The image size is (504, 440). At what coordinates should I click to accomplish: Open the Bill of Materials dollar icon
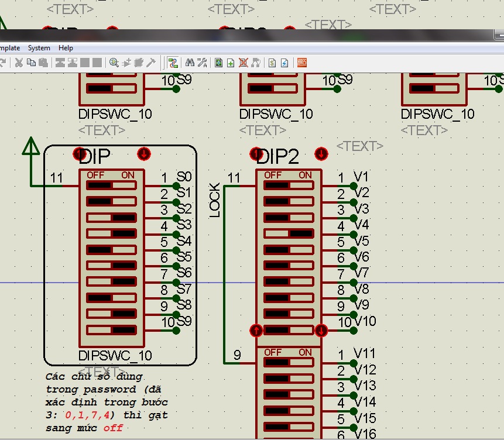coord(272,63)
